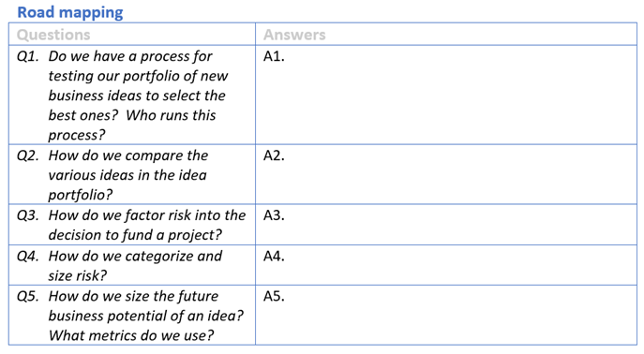Click the Q1. label
Viewport: 644px width, 354px height.
click(x=27, y=56)
